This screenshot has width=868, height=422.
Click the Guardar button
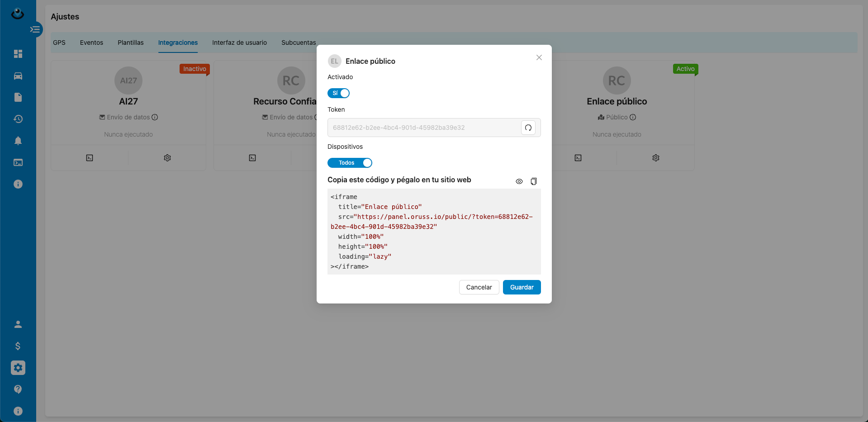[522, 287]
